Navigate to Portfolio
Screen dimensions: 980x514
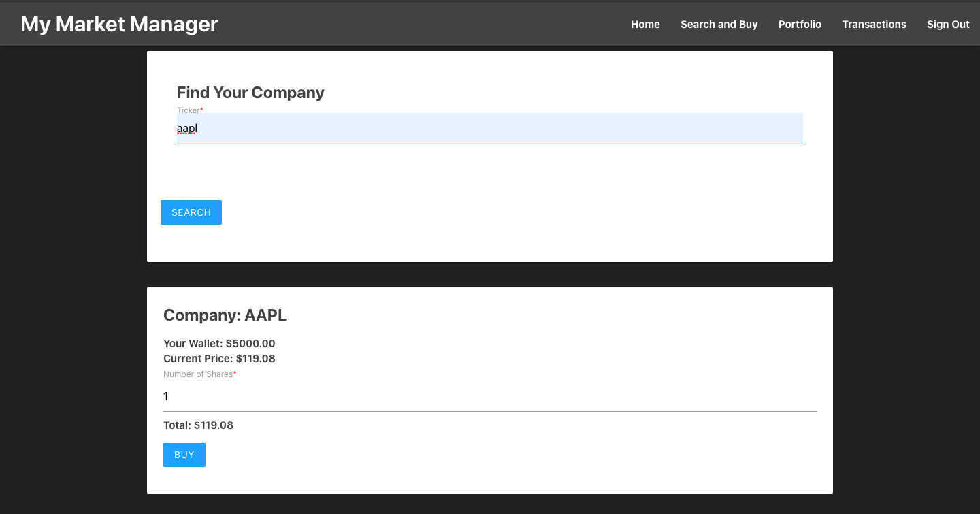tap(800, 25)
